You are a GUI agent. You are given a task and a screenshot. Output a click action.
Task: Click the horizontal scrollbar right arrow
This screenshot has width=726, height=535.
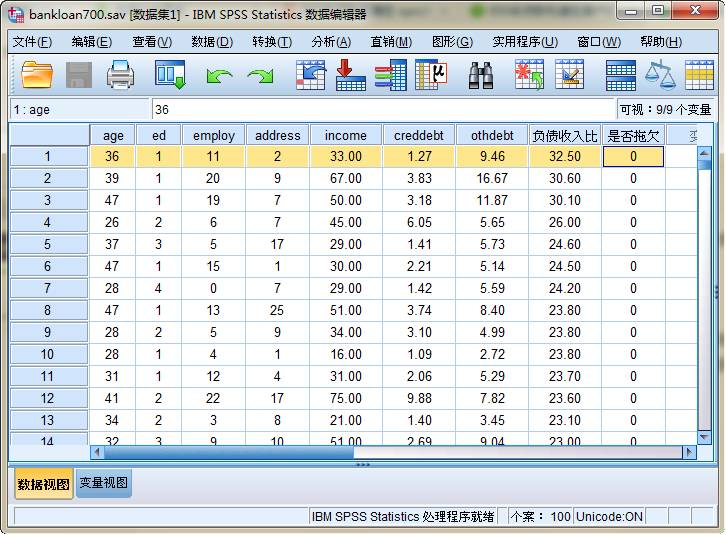(x=689, y=452)
